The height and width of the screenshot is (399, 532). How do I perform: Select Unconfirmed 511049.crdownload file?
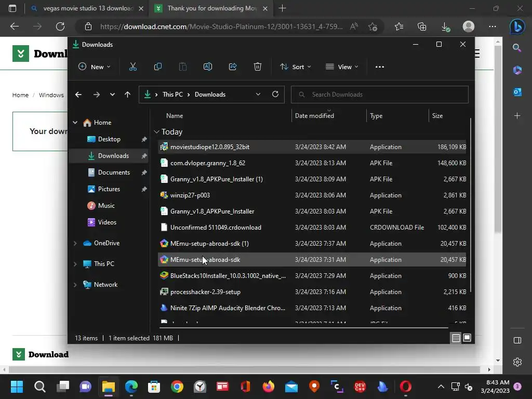312,228
